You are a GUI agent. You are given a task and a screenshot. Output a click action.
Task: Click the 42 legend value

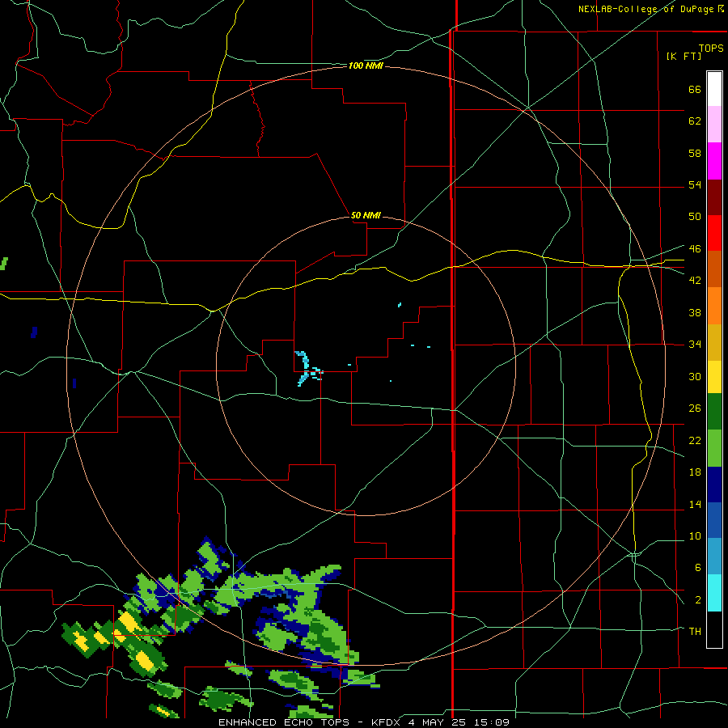(x=695, y=281)
